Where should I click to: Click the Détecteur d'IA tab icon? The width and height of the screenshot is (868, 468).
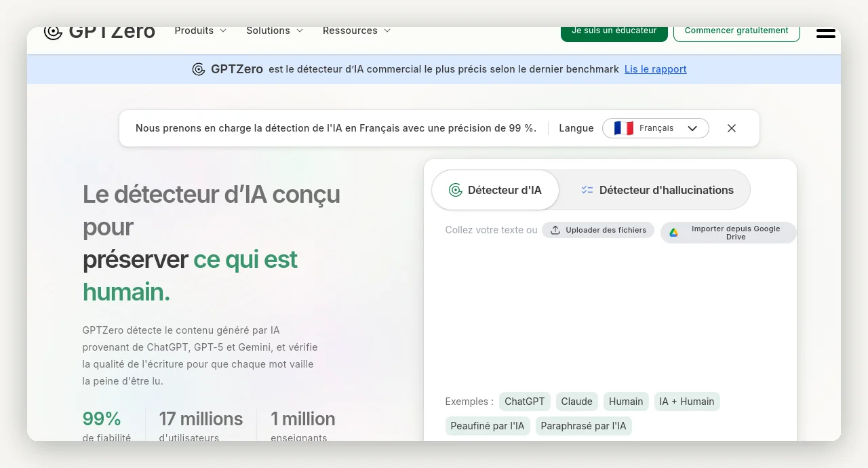point(456,190)
